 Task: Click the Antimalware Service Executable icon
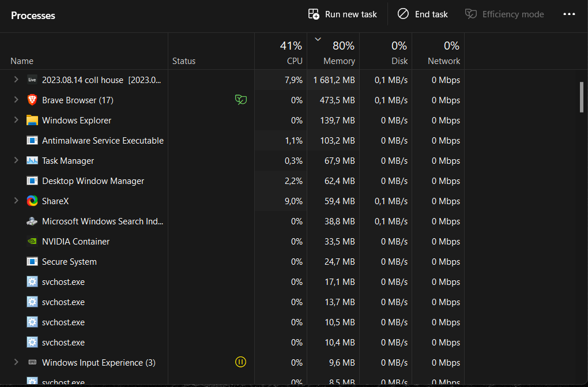[x=32, y=140]
